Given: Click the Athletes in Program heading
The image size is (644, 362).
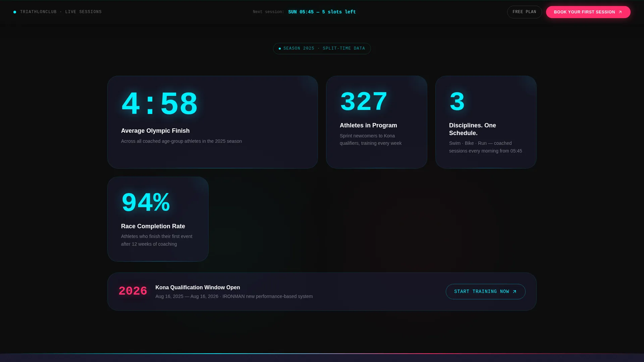Looking at the screenshot, I should [368, 125].
